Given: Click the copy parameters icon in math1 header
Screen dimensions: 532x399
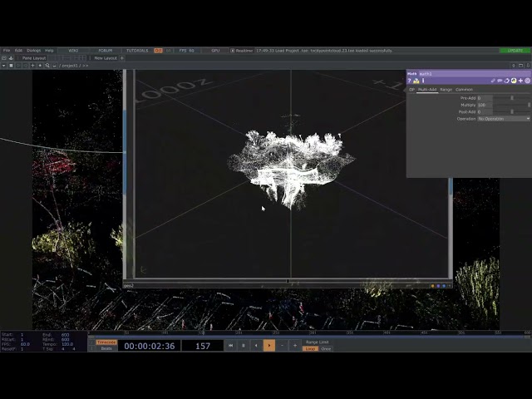Looking at the screenshot, I should (506, 81).
